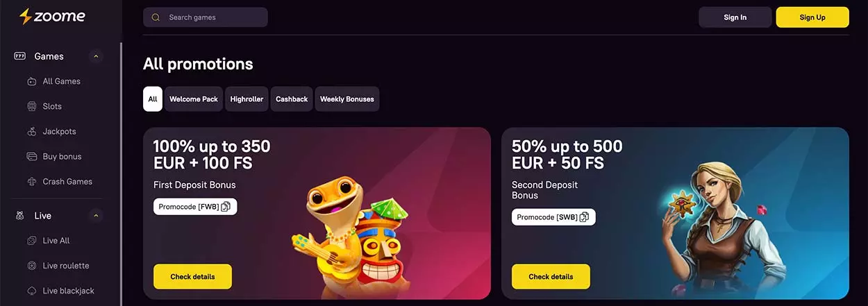This screenshot has height=306, width=868.
Task: Collapse the Games section chevron
Action: click(96, 56)
